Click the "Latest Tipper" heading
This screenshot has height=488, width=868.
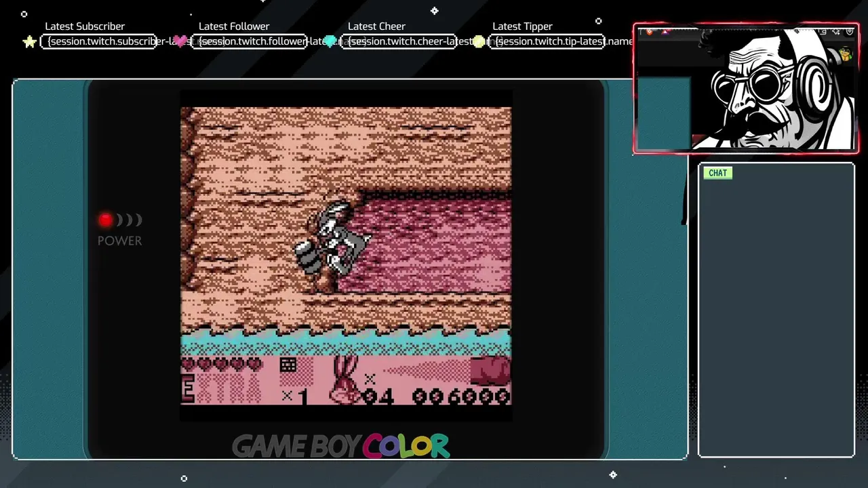pos(522,26)
